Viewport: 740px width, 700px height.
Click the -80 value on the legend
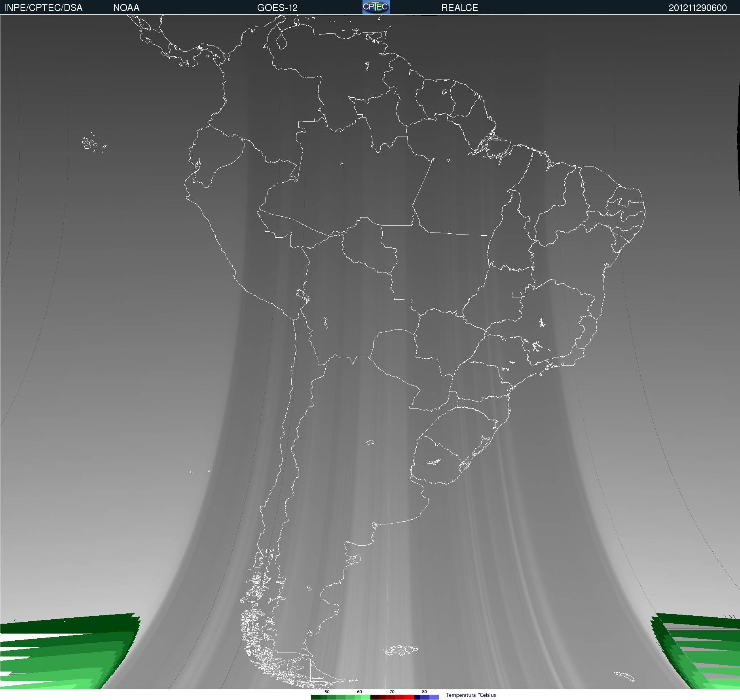coord(423,692)
